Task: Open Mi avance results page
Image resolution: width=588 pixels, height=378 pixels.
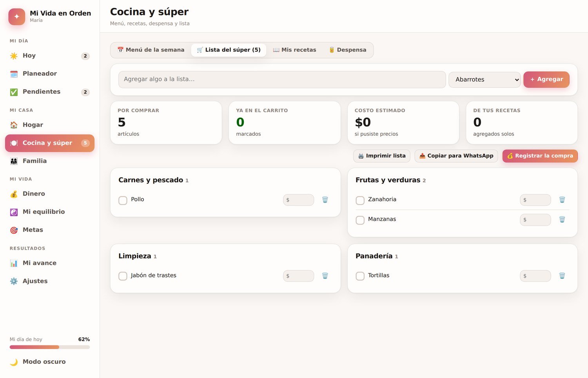Action: (50, 263)
